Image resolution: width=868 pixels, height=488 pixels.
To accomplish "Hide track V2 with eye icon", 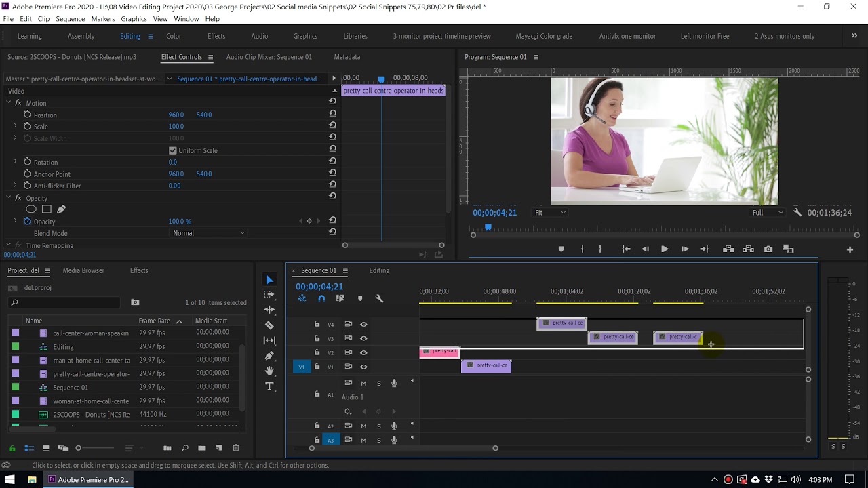I will pos(363,352).
